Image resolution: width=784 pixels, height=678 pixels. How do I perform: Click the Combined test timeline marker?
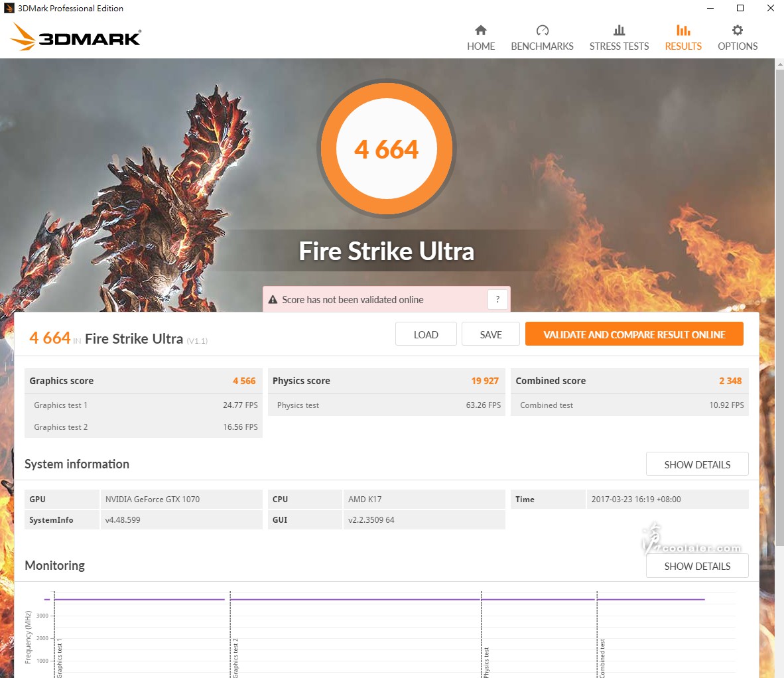[598, 635]
